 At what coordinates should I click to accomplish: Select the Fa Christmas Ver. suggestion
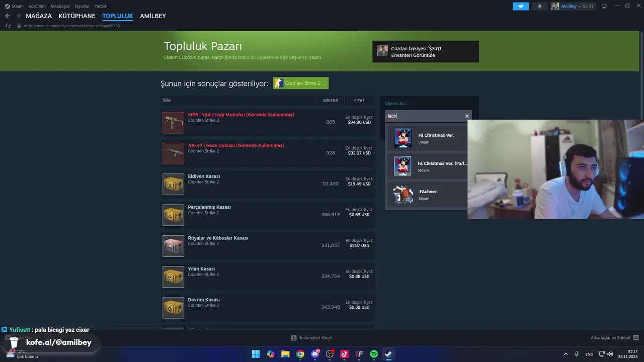(427, 138)
